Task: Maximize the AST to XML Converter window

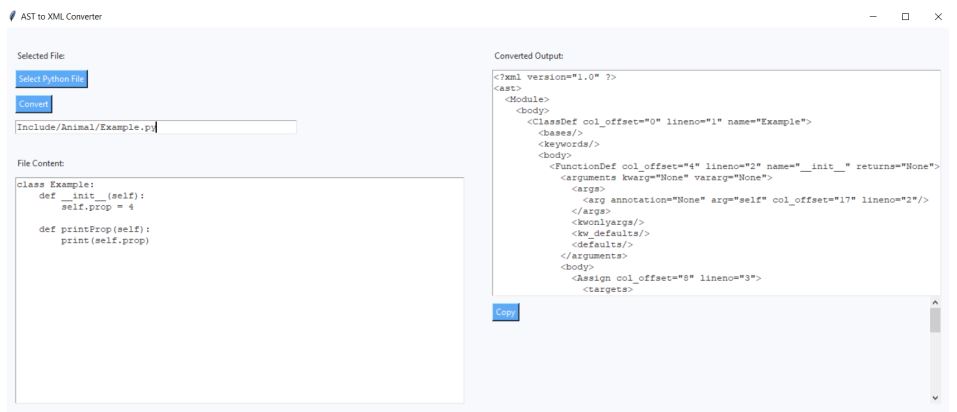Action: pyautogui.click(x=905, y=16)
